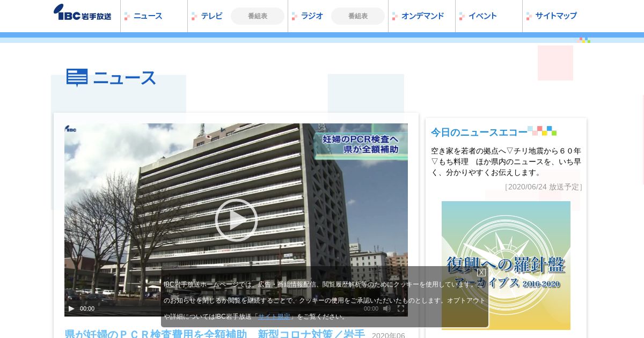The width and height of the screenshot is (644, 338).
Task: Open the radio 番組表 button
Action: [x=358, y=16]
